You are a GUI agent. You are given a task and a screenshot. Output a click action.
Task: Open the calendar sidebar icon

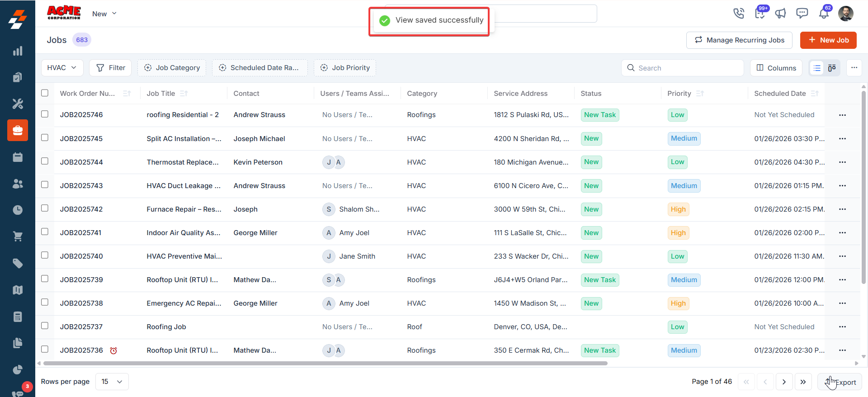click(18, 157)
